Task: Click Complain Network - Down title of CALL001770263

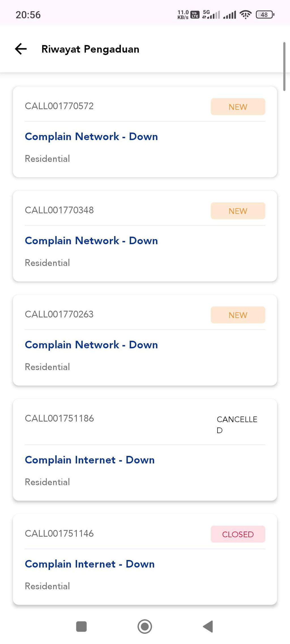Action: 91,345
